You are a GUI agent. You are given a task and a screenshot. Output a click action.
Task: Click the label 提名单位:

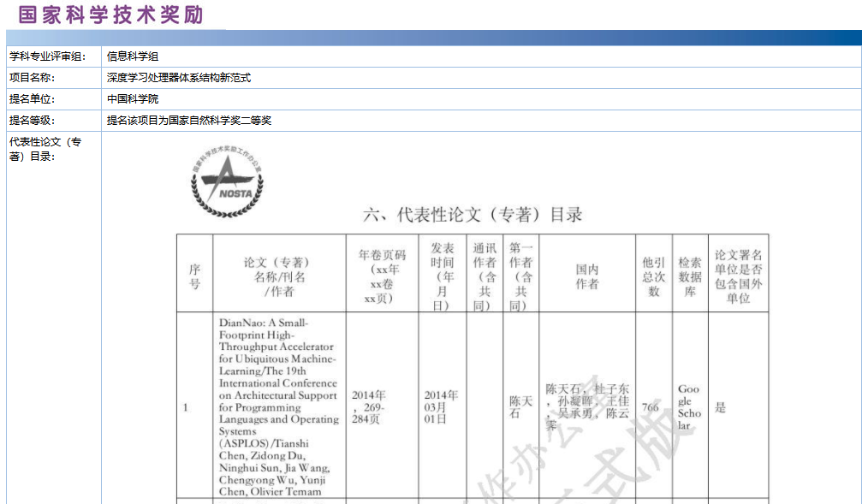pos(33,99)
